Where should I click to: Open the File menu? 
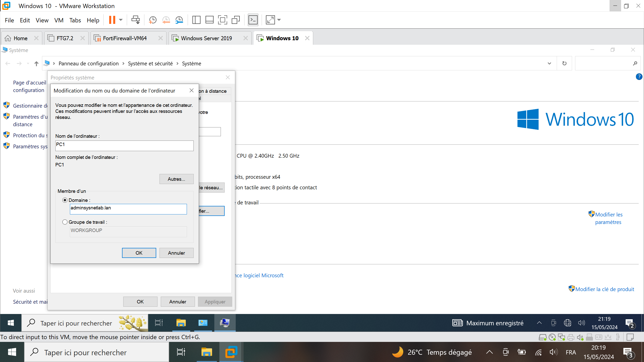click(9, 20)
